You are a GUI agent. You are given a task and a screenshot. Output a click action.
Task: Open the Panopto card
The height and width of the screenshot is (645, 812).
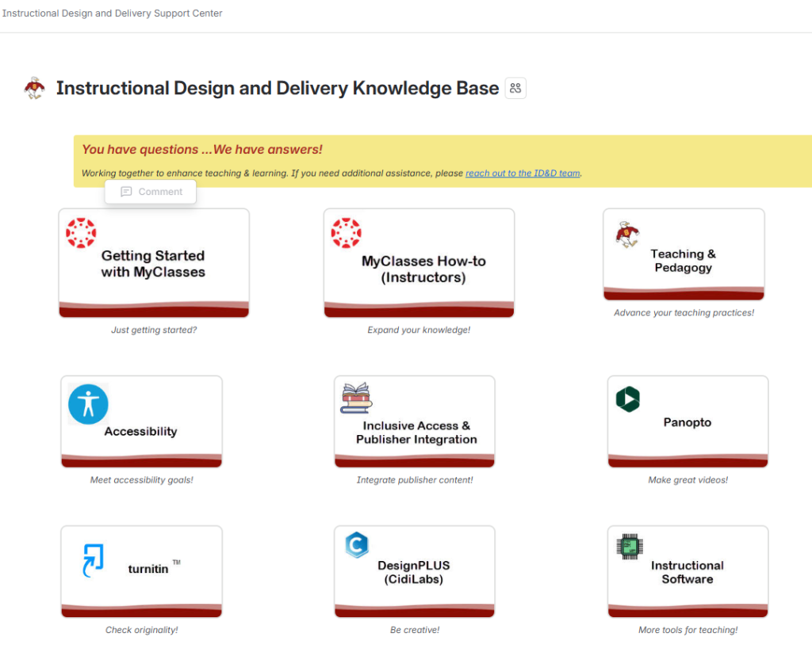pos(688,422)
